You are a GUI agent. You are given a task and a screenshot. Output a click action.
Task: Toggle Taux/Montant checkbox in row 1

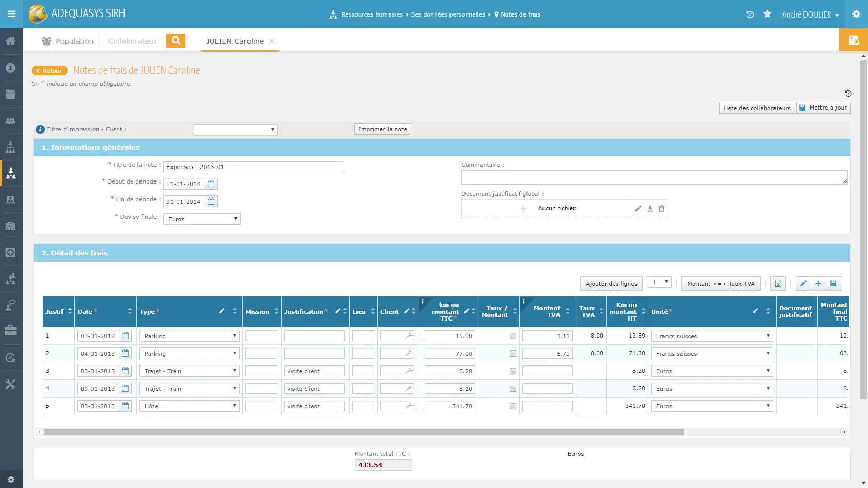pos(513,336)
